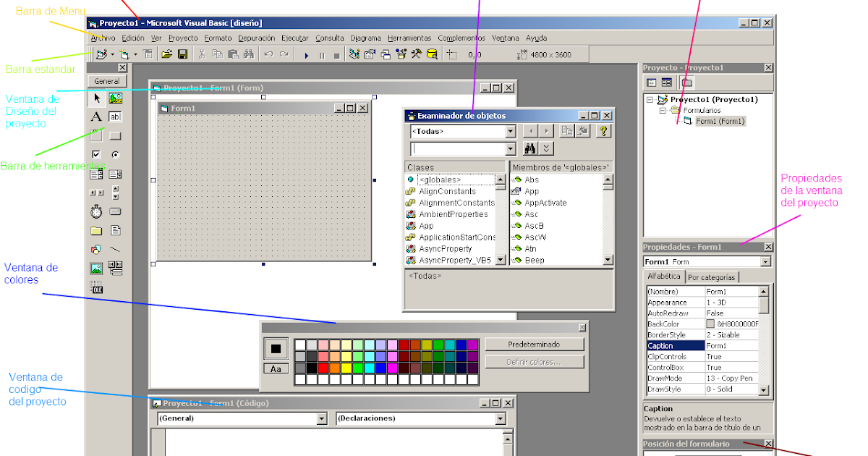Image resolution: width=868 pixels, height=456 pixels.
Task: Open the <Todas> dropdown in Examinador de objetos
Action: pos(510,131)
